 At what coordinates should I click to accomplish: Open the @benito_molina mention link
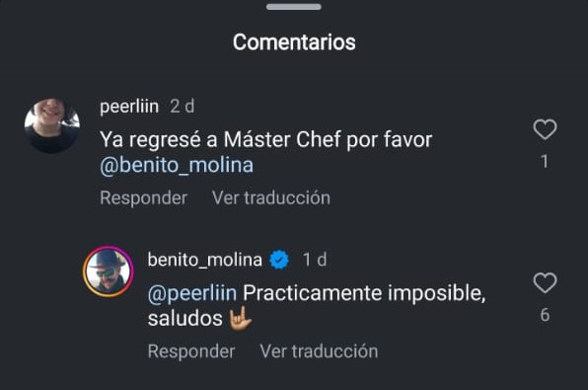[177, 165]
